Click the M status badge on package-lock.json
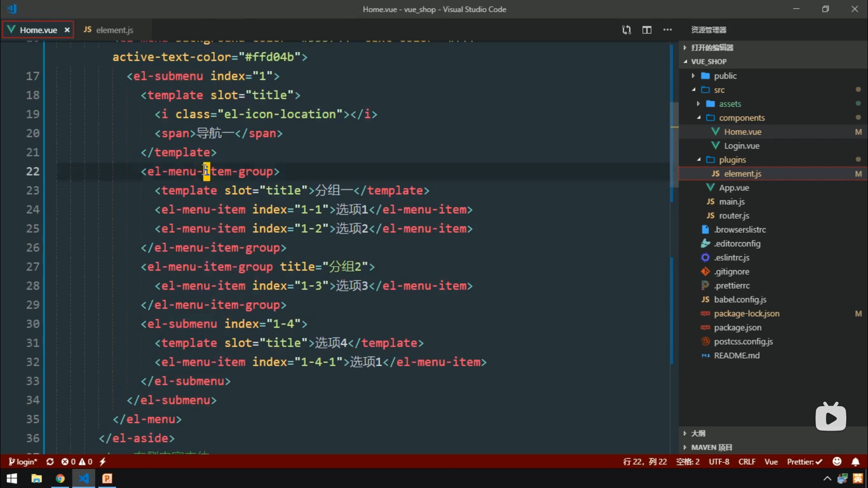The image size is (868, 488). 858,314
